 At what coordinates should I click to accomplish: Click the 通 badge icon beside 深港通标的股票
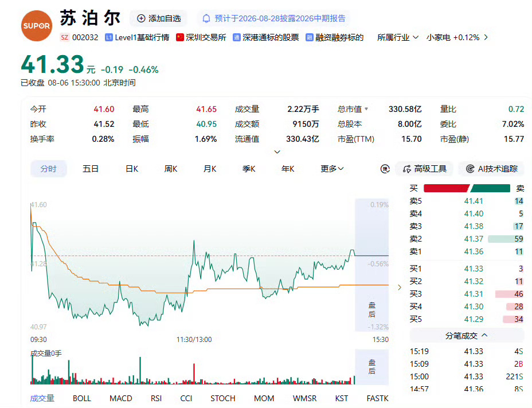237,37
